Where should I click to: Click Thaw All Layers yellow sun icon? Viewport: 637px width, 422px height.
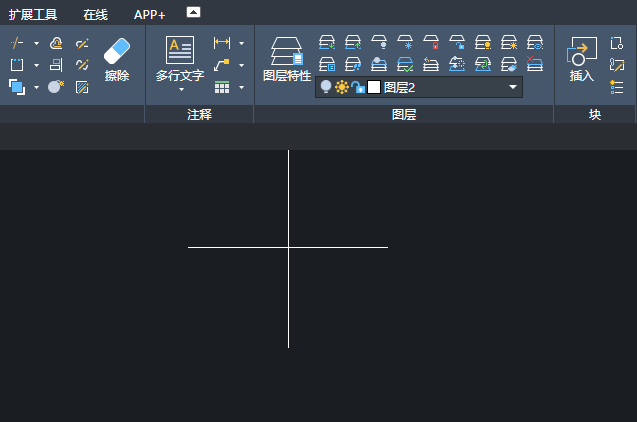509,42
